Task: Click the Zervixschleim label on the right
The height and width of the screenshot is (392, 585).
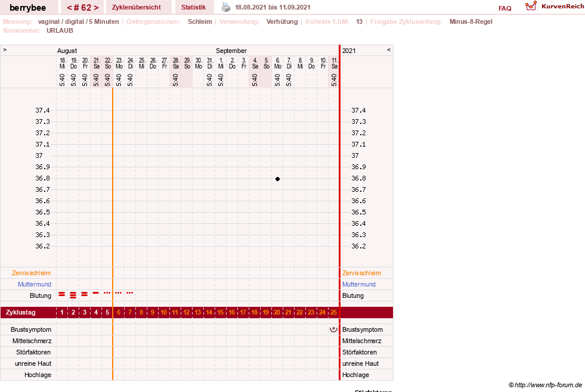Action: pos(361,273)
